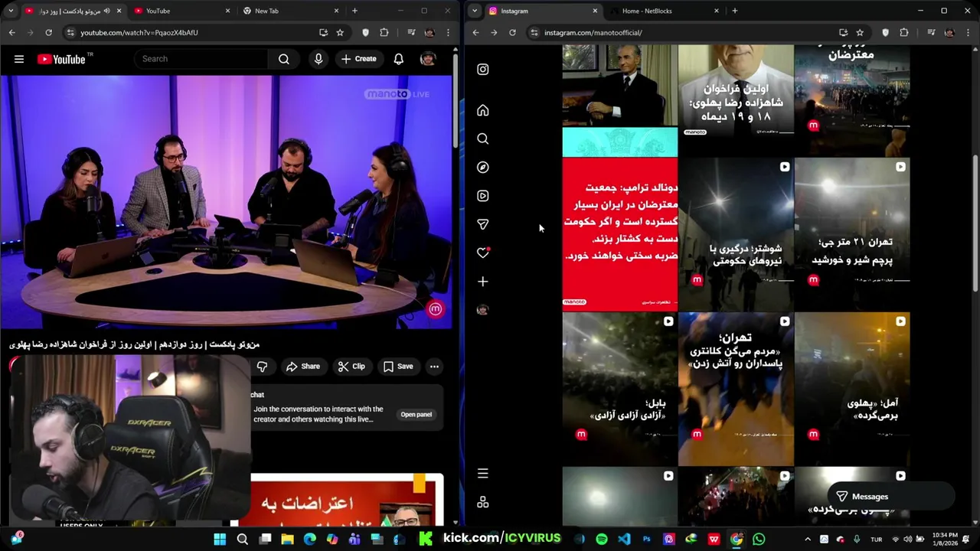Open Extensions in the Instagram browser window
The image size is (980, 551).
[x=904, y=32]
